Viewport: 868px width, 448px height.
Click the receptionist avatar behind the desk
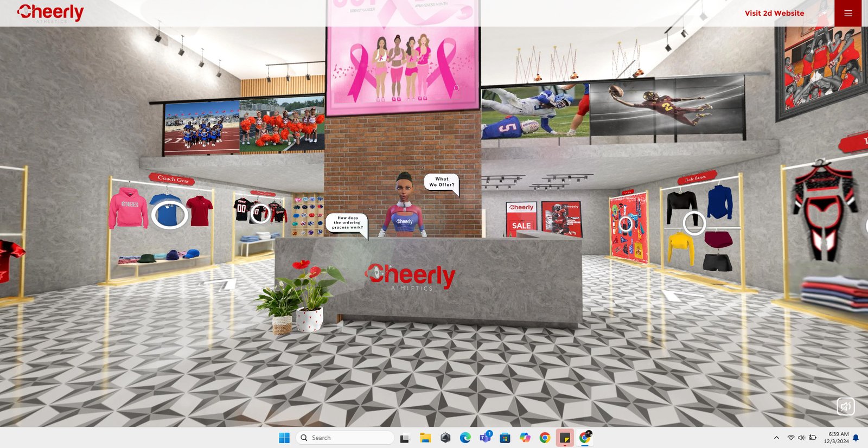click(x=404, y=206)
